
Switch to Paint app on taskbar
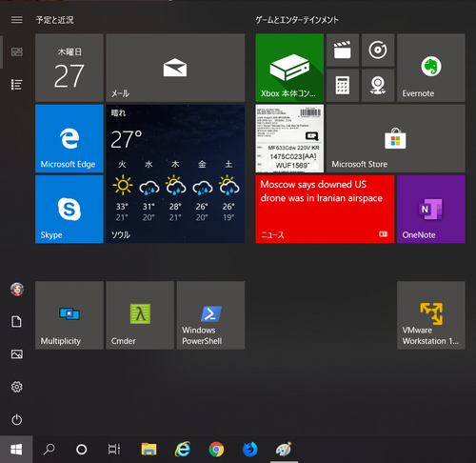pos(284,450)
